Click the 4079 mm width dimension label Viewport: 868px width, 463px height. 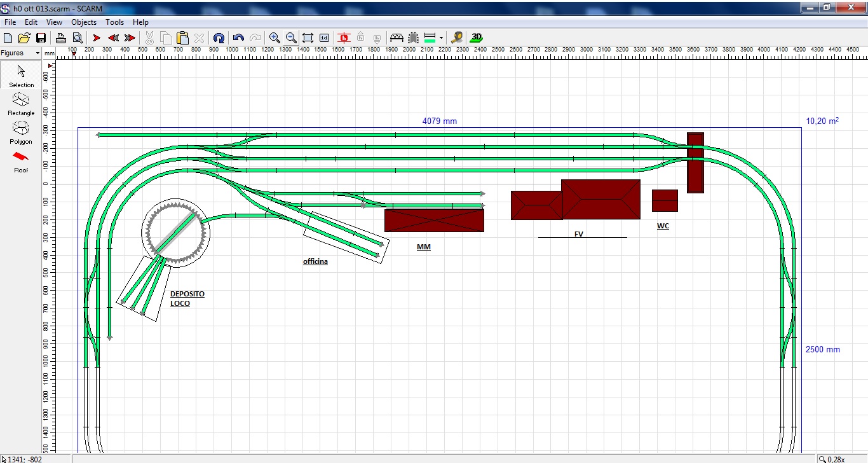point(439,121)
